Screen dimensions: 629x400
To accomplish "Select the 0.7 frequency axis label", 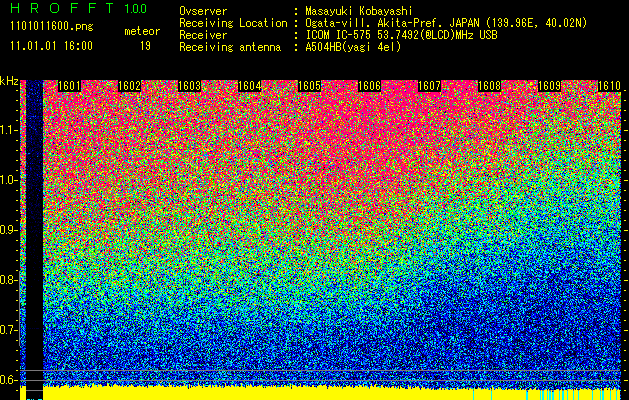I will click(8, 330).
